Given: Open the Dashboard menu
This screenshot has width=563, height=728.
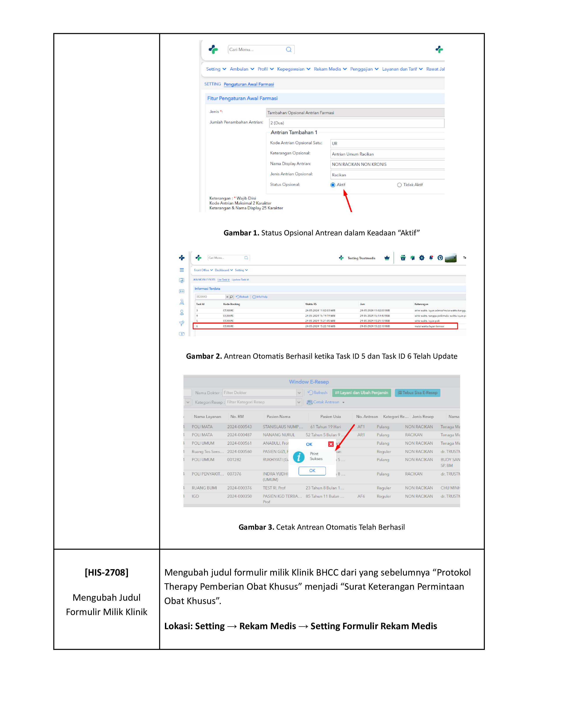Looking at the screenshot, I should (x=224, y=270).
